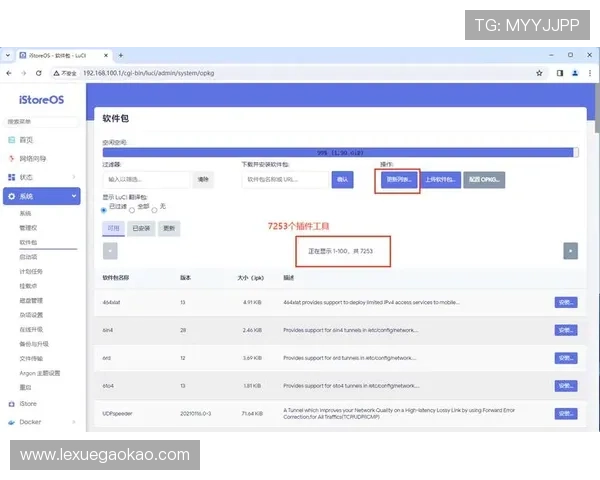The width and height of the screenshot is (600, 480).
Task: Click the 更新列表 button
Action: pos(397,180)
